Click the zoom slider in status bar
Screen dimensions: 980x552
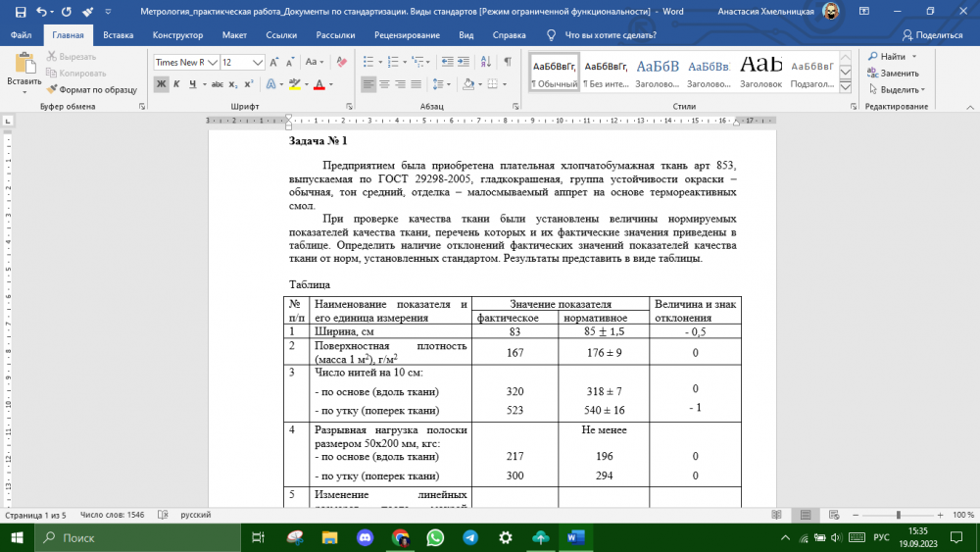click(x=899, y=515)
